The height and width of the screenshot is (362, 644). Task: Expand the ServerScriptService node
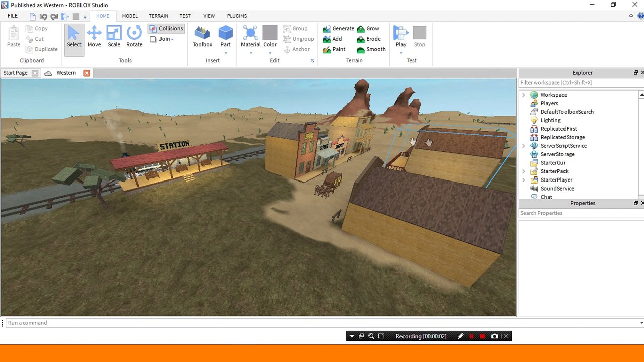click(x=524, y=146)
